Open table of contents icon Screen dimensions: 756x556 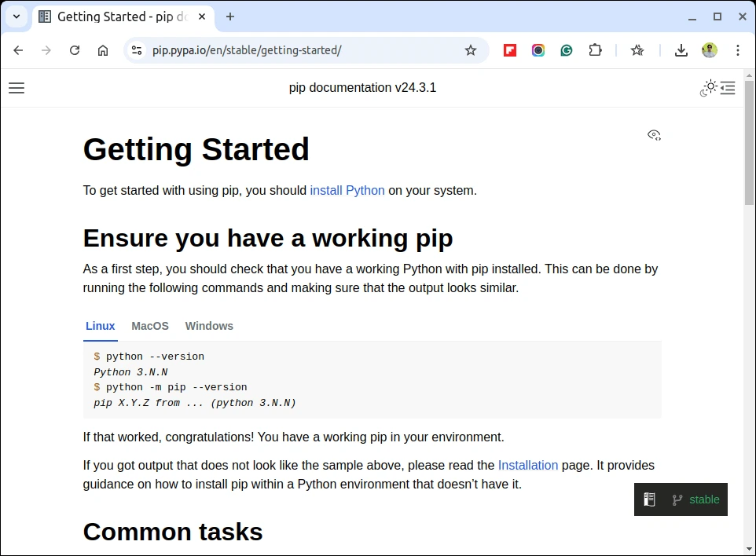click(728, 88)
